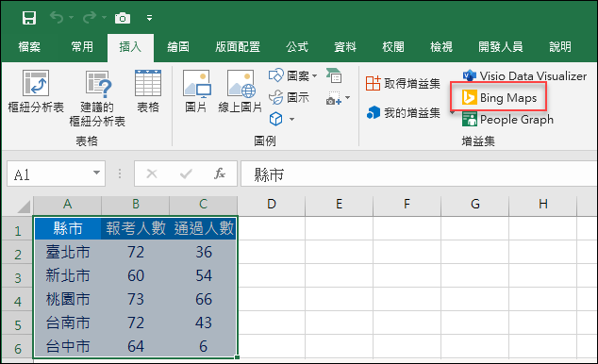Viewport: 598px width, 364px height.
Task: Launch the Bing Maps add-in
Action: (x=499, y=98)
